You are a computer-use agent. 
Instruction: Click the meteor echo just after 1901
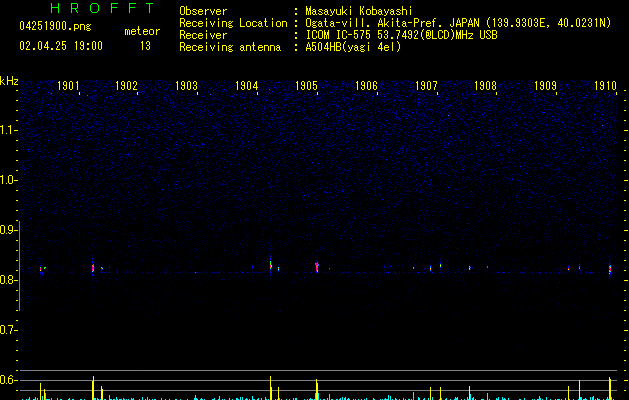(x=93, y=268)
